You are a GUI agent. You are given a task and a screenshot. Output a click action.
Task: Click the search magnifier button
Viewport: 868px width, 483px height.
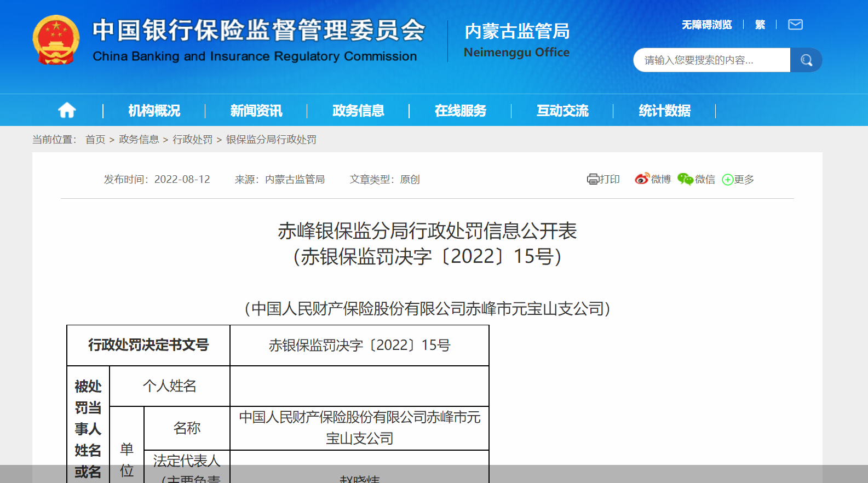pyautogui.click(x=806, y=60)
